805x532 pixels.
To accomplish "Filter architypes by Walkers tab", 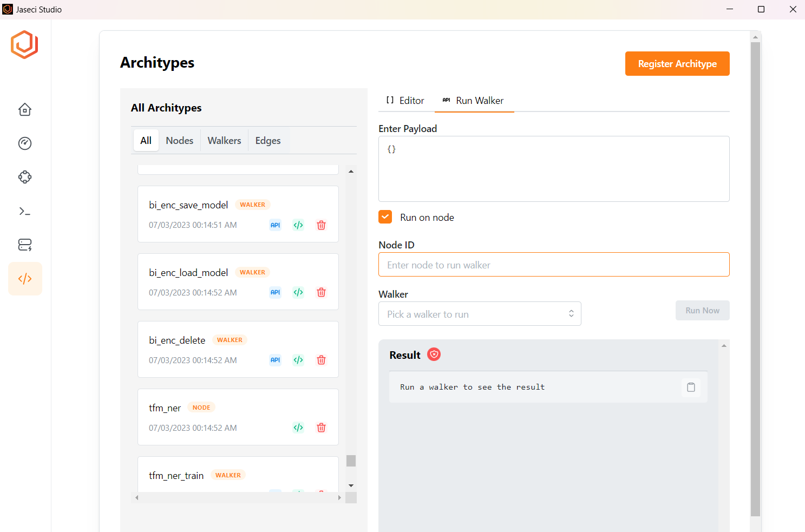I will click(224, 141).
